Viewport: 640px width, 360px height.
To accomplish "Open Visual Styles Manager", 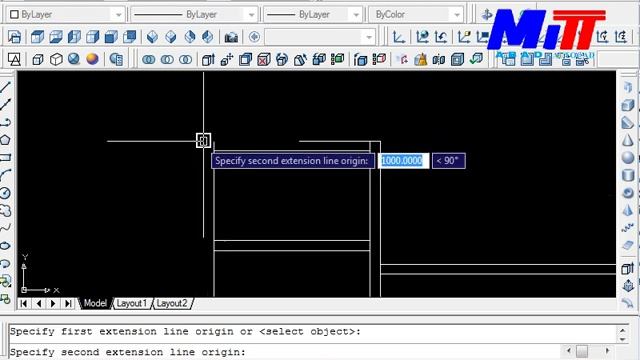I will point(116,59).
